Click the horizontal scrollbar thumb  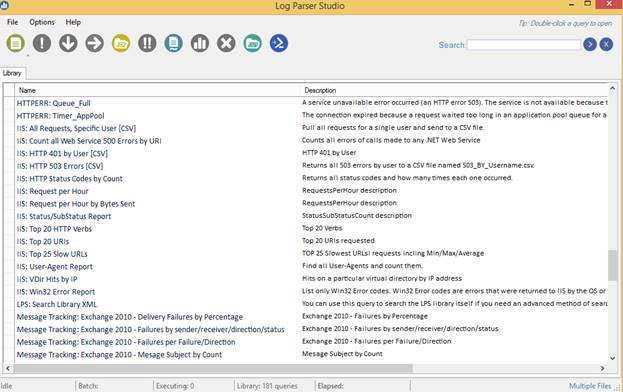(x=213, y=369)
